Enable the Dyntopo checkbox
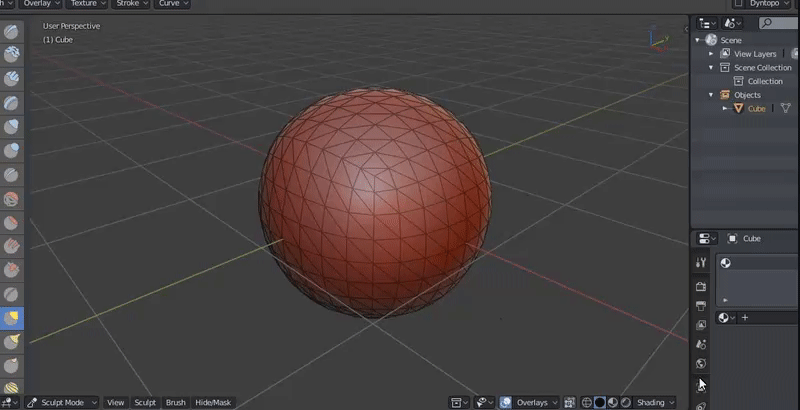 tap(737, 4)
